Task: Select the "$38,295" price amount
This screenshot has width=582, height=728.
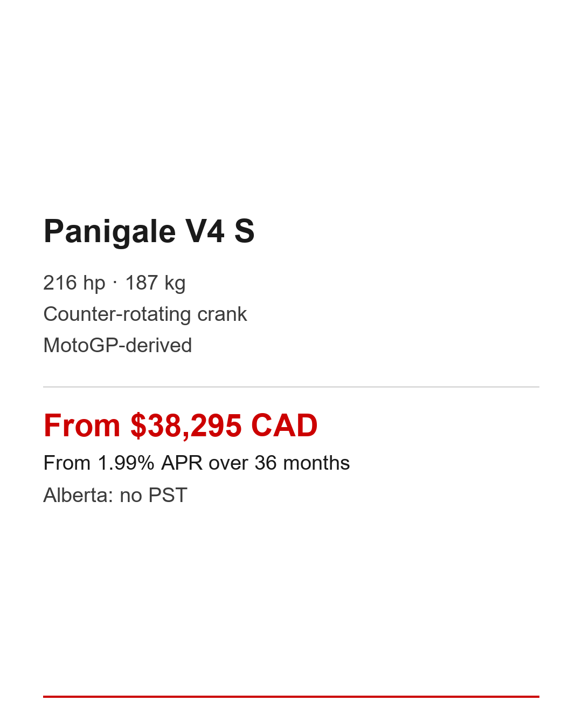Action: point(186,426)
